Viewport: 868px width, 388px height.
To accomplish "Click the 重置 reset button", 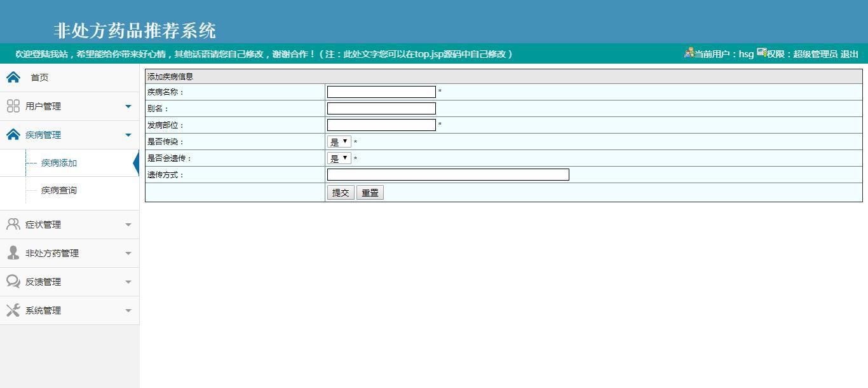I will click(x=370, y=193).
